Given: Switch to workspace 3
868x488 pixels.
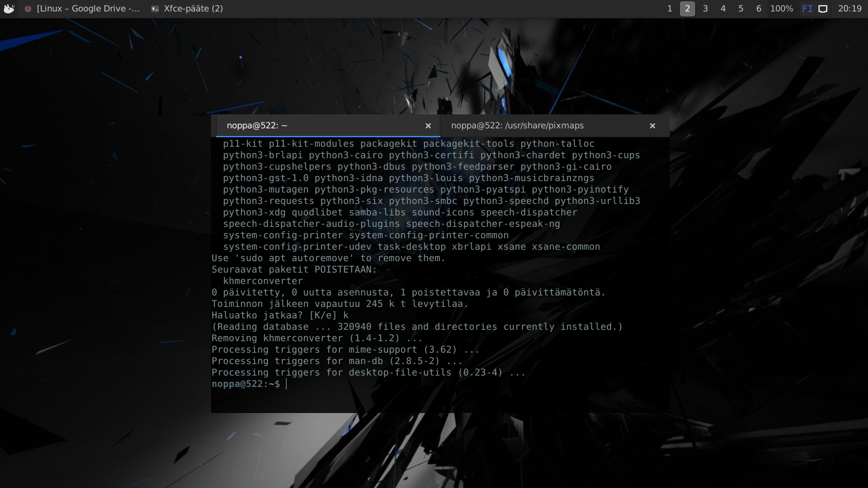Looking at the screenshot, I should point(705,9).
